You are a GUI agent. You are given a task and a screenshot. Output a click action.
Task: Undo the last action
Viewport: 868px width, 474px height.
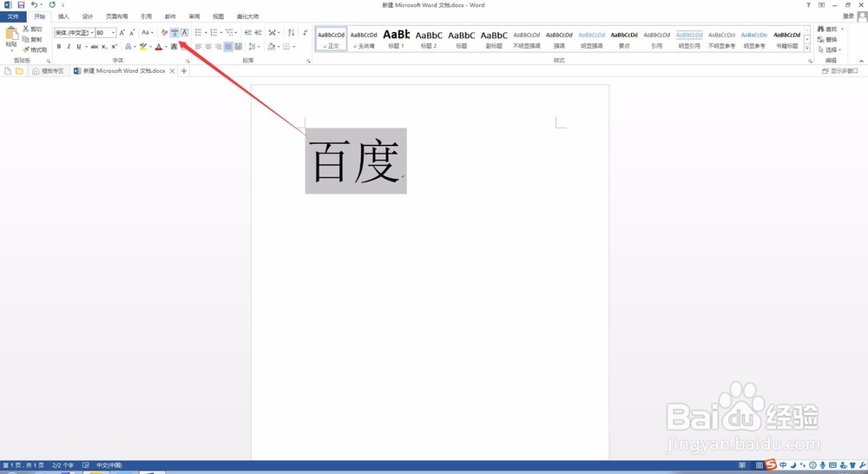[x=35, y=5]
